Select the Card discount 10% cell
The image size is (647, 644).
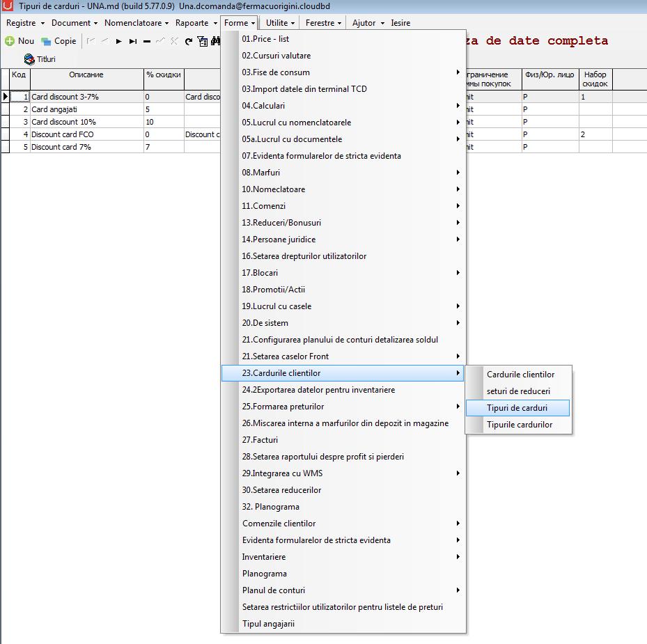point(86,122)
